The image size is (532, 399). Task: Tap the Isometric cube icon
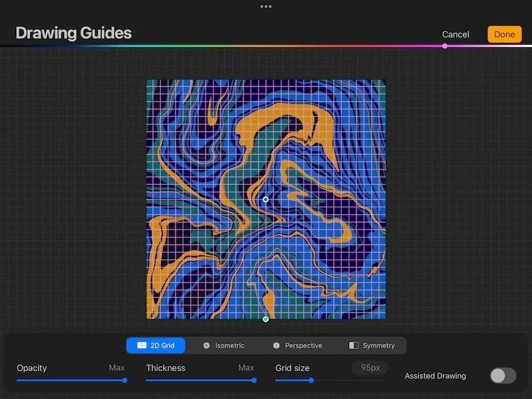point(206,345)
